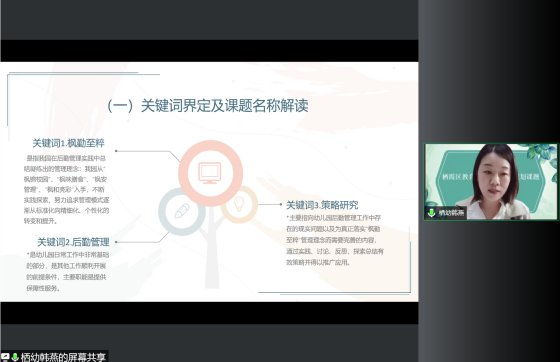
Task: Click the 栖幼韩燕的屏幕共享 sharing label
Action: (x=63, y=357)
